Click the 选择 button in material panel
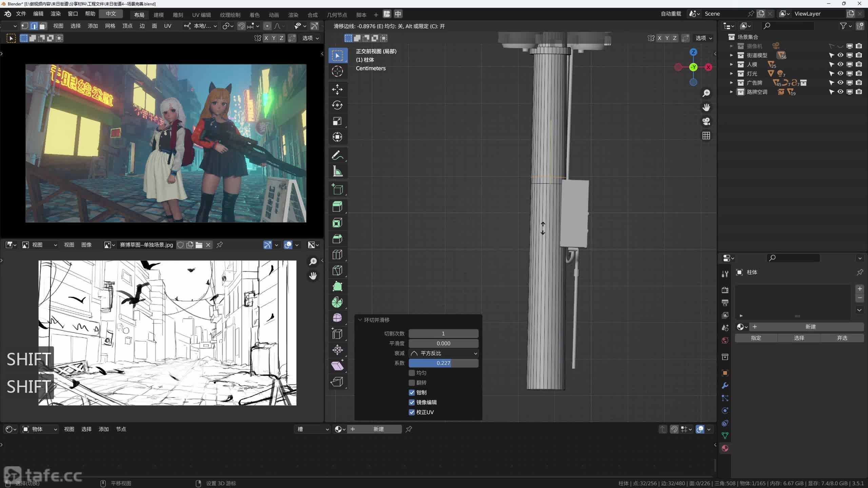This screenshot has height=488, width=868. coord(799,338)
